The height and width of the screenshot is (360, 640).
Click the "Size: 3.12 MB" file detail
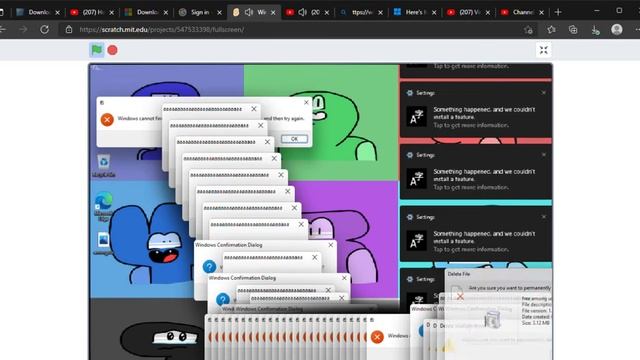536,323
